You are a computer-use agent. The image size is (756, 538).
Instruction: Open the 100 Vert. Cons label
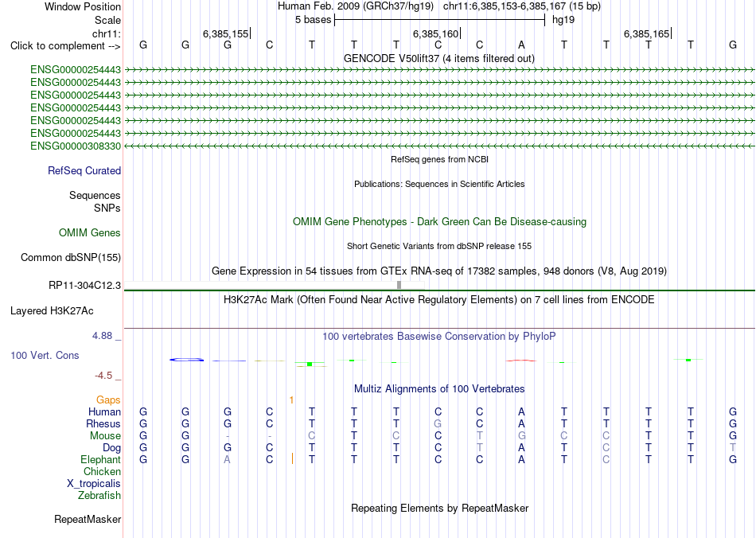pyautogui.click(x=45, y=355)
